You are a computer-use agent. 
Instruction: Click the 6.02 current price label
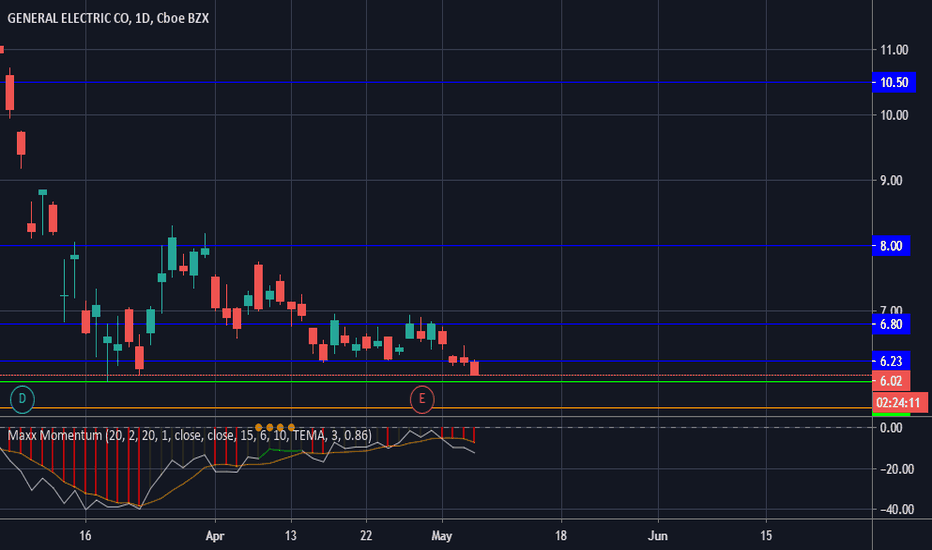(890, 381)
